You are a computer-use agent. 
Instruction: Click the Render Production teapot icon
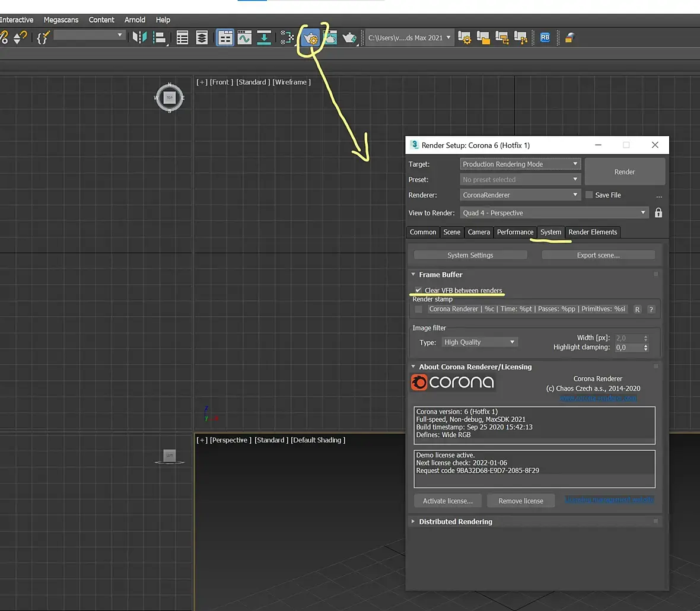350,38
